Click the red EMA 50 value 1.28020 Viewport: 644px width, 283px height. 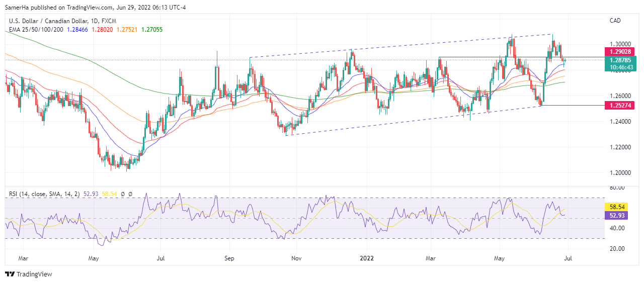point(104,30)
